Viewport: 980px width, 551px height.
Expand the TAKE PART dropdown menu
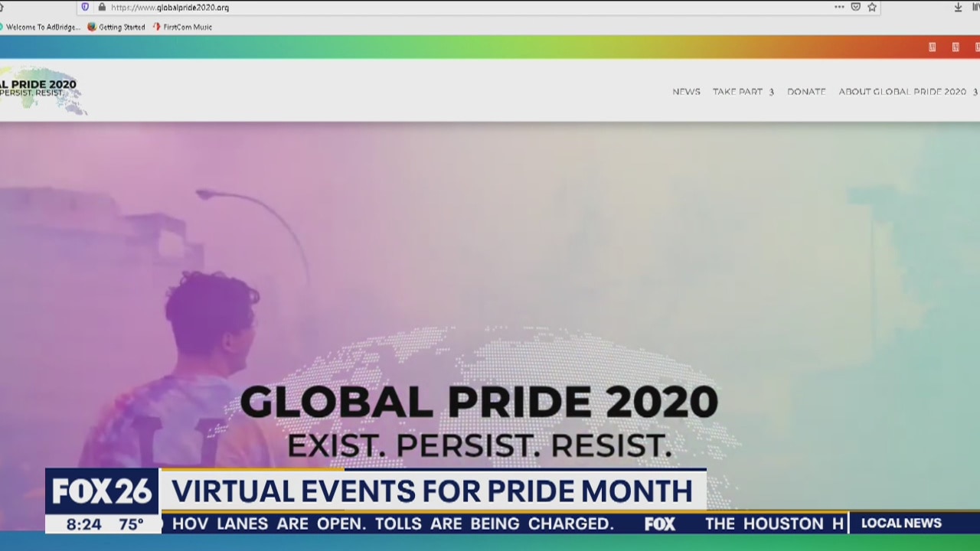(743, 92)
